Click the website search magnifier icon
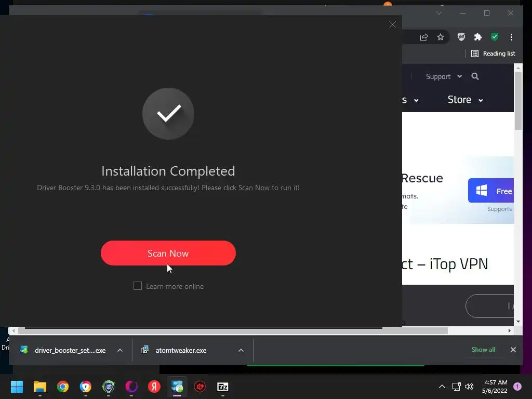The width and height of the screenshot is (532, 399). click(475, 76)
